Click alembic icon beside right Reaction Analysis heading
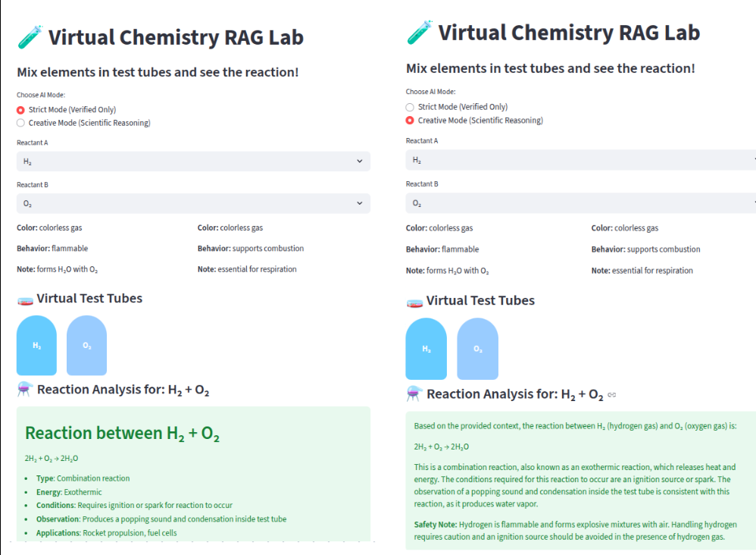 pos(414,394)
